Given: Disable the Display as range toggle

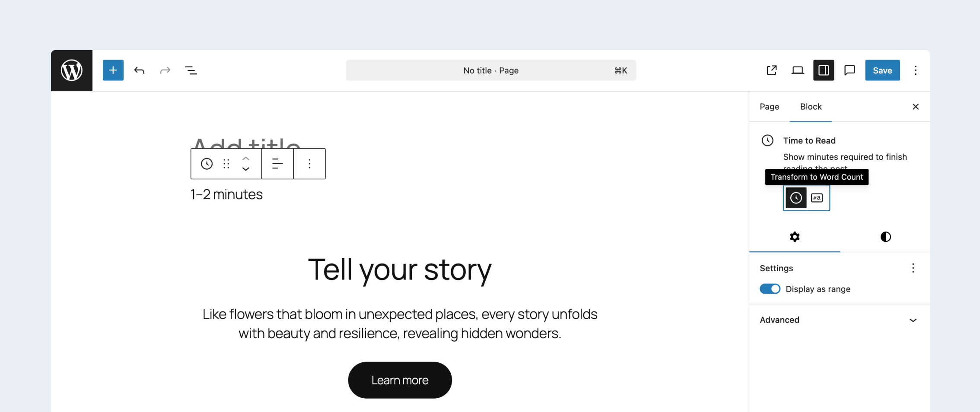Looking at the screenshot, I should click(x=770, y=289).
